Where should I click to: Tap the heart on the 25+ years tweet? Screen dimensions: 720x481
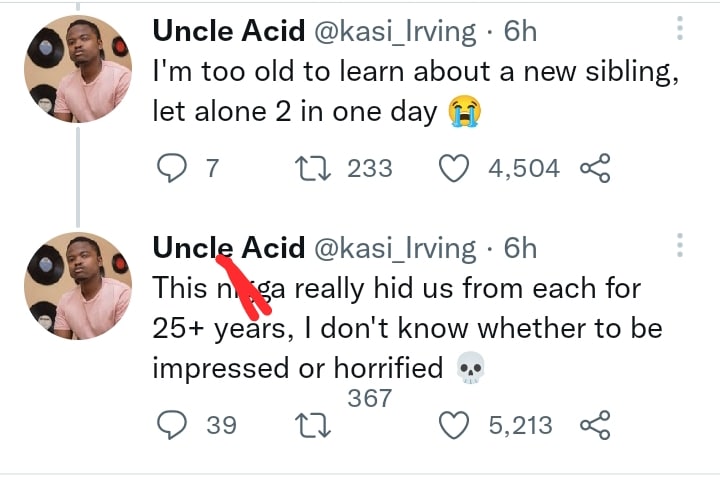pos(455,426)
